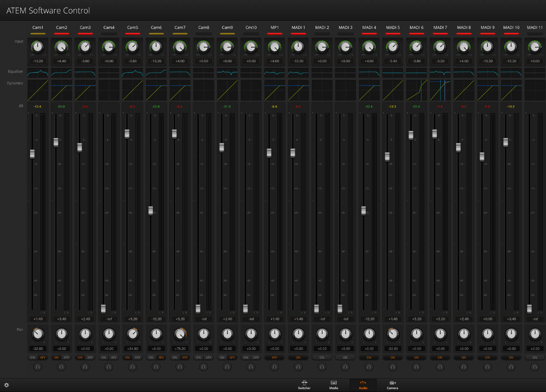546x392 pixels.
Task: Enable headphone monitoring for MP1
Action: (x=274, y=367)
